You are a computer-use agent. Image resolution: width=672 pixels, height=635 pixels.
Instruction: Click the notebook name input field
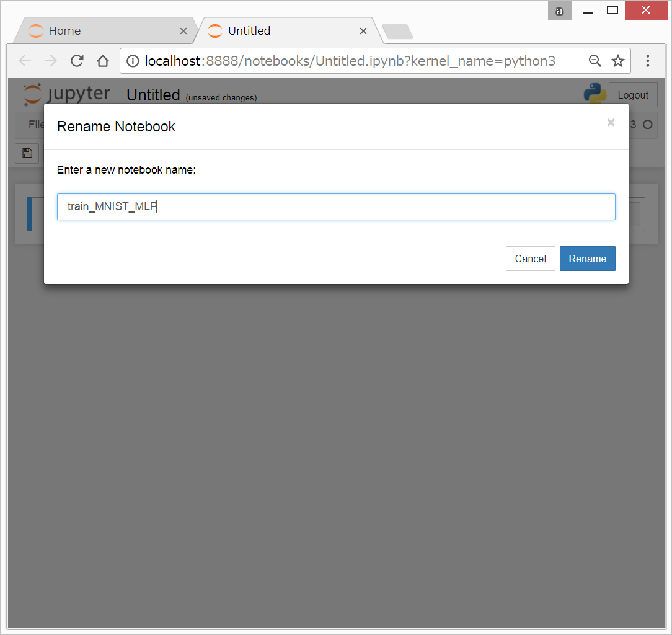click(336, 206)
